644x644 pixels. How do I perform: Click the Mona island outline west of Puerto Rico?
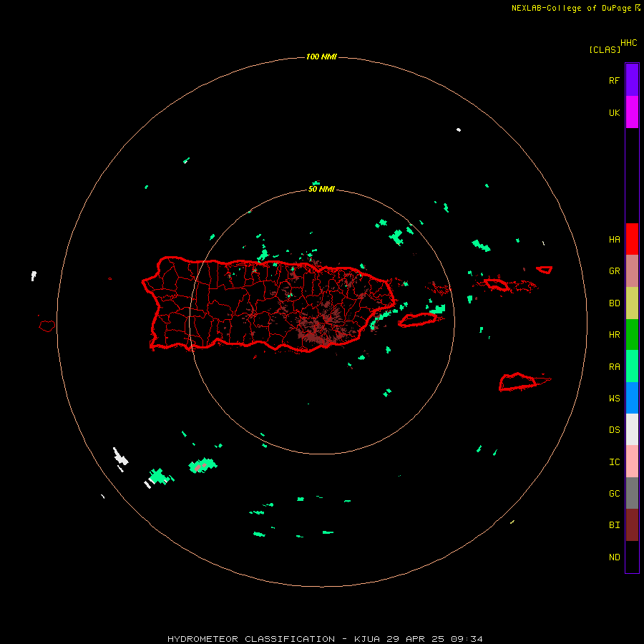[47, 326]
